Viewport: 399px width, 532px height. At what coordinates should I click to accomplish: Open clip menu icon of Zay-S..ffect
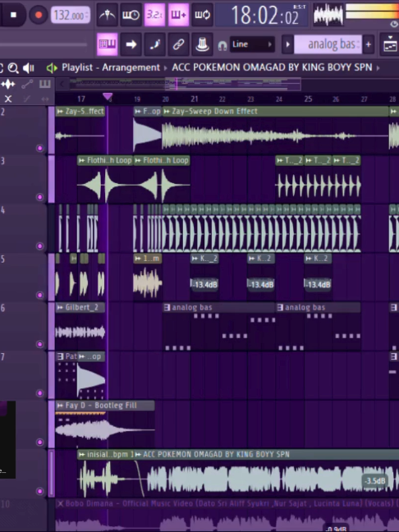coord(60,112)
